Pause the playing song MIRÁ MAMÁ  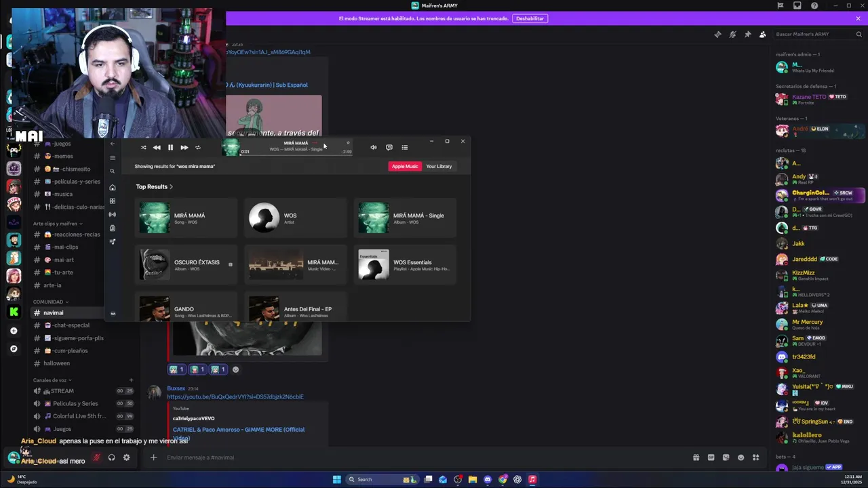(170, 147)
